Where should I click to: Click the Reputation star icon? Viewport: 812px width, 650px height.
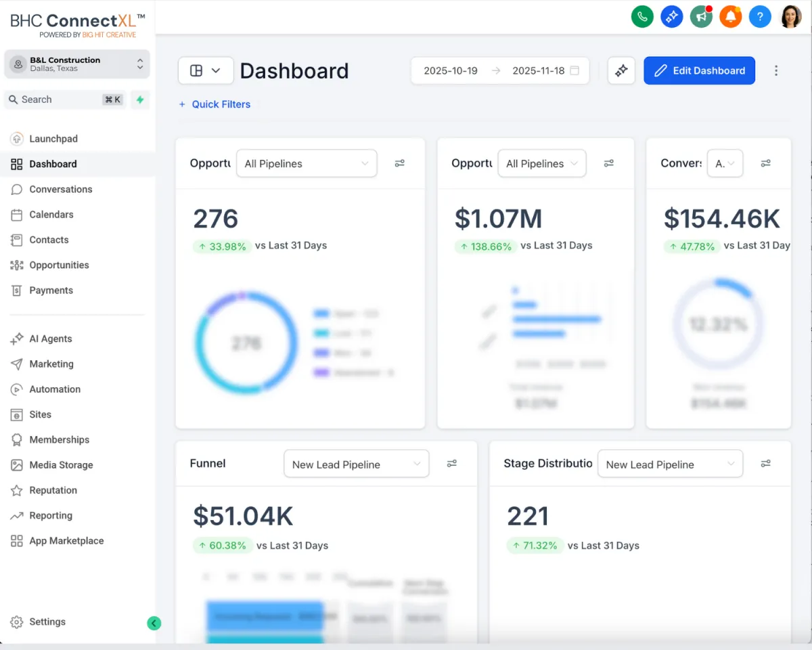pos(17,490)
